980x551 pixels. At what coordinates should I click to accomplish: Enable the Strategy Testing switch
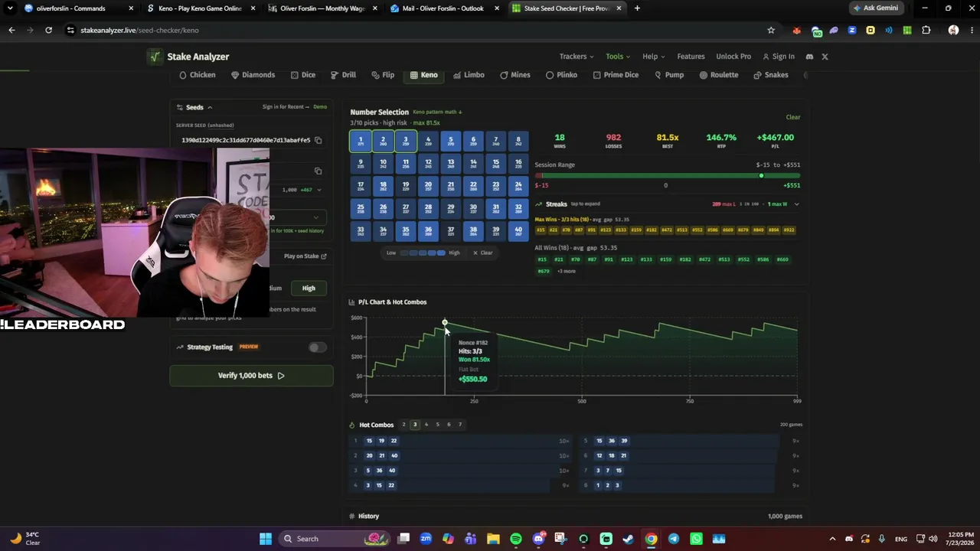[x=317, y=347]
